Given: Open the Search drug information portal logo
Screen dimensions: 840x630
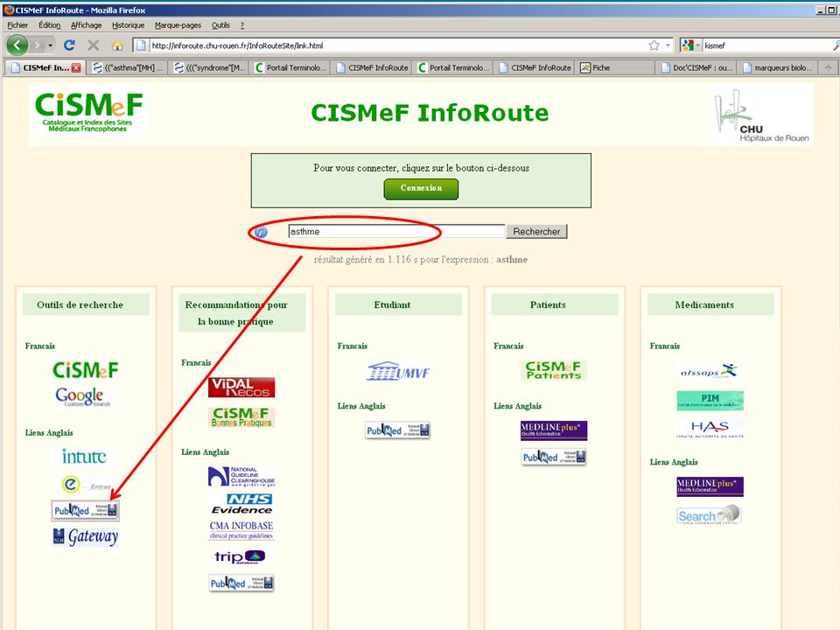Looking at the screenshot, I should 710,514.
